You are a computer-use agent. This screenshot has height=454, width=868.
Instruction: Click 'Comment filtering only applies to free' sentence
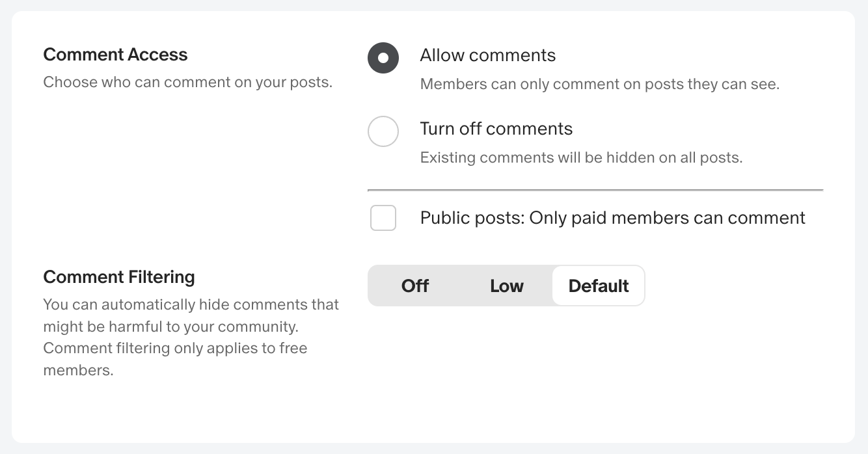tap(175, 348)
